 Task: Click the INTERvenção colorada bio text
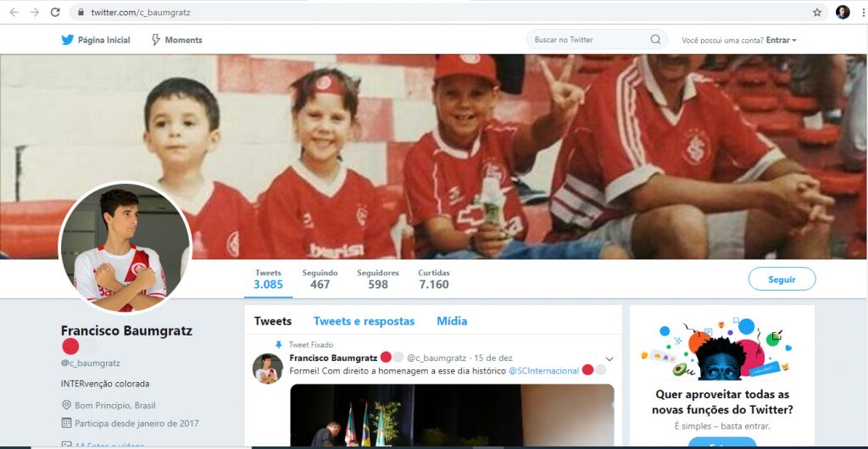[x=105, y=384]
